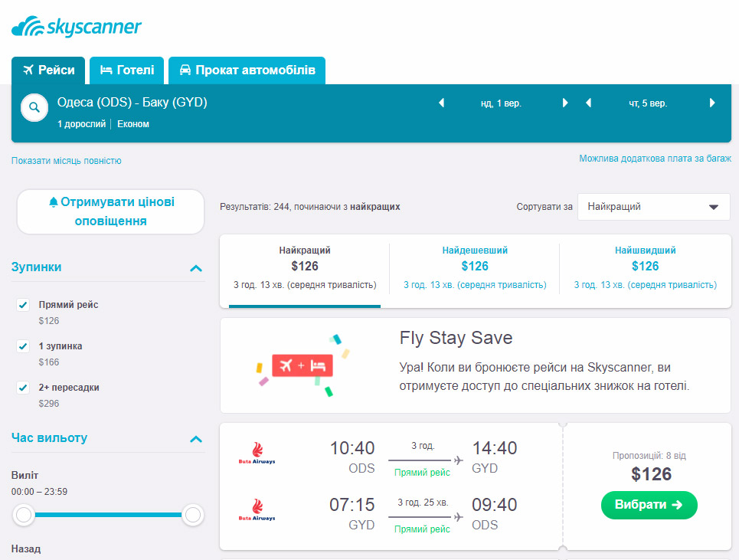This screenshot has height=560, width=739.
Task: Click the bell icon on price alerts
Action: click(54, 202)
